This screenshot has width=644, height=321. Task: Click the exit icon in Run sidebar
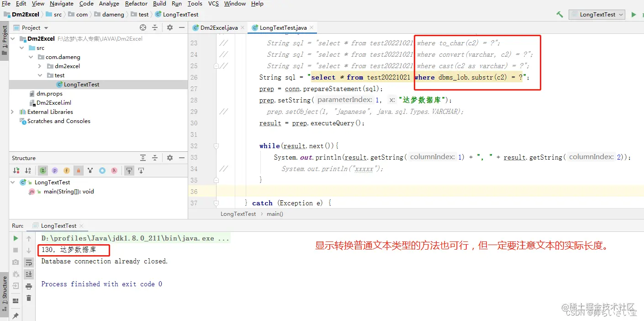(16, 286)
